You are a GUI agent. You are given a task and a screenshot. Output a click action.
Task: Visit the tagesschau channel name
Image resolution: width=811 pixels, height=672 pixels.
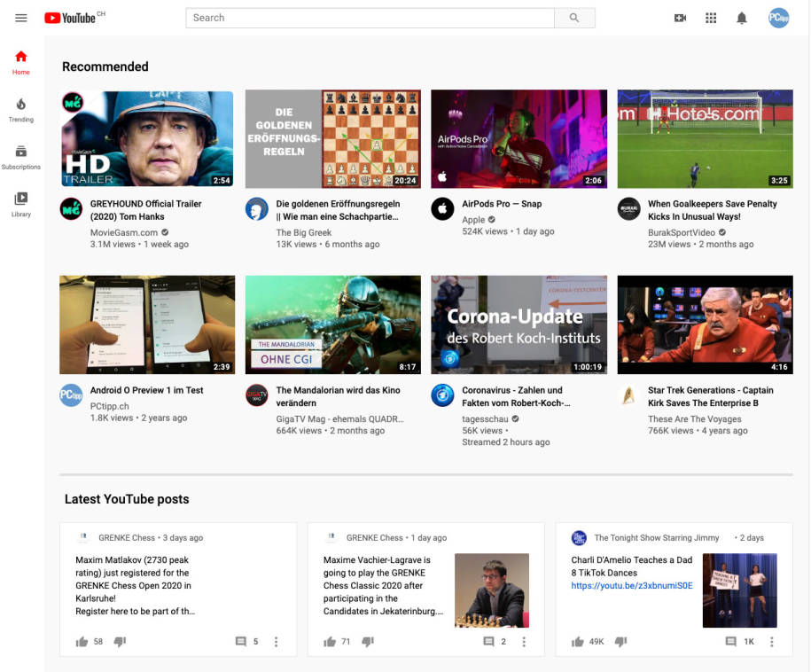pyautogui.click(x=485, y=418)
